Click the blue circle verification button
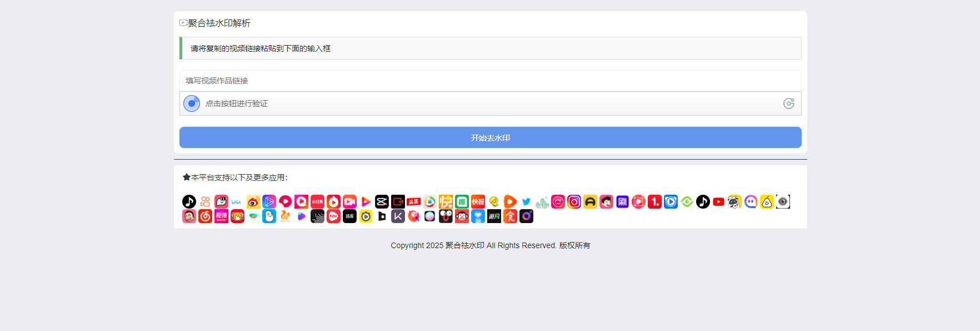The image size is (980, 331). 192,103
